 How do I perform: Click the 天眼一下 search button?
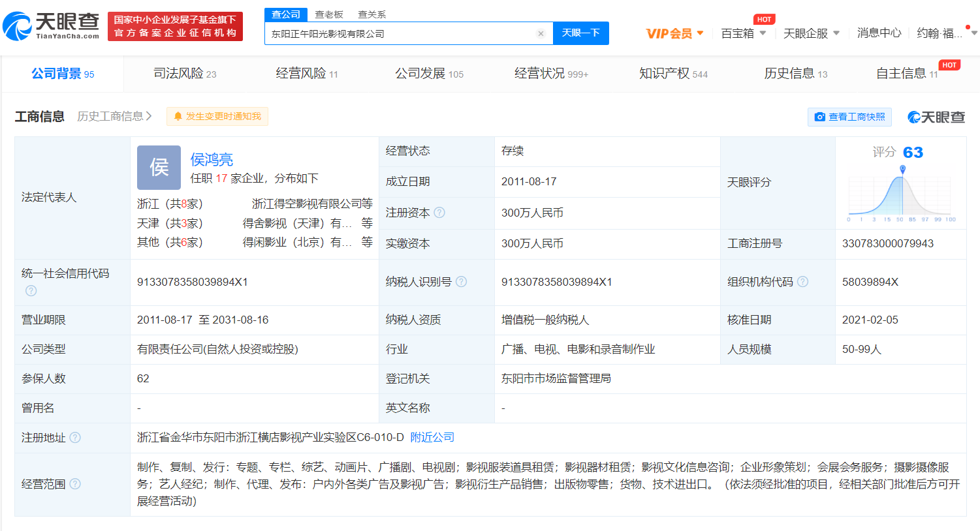click(x=581, y=33)
